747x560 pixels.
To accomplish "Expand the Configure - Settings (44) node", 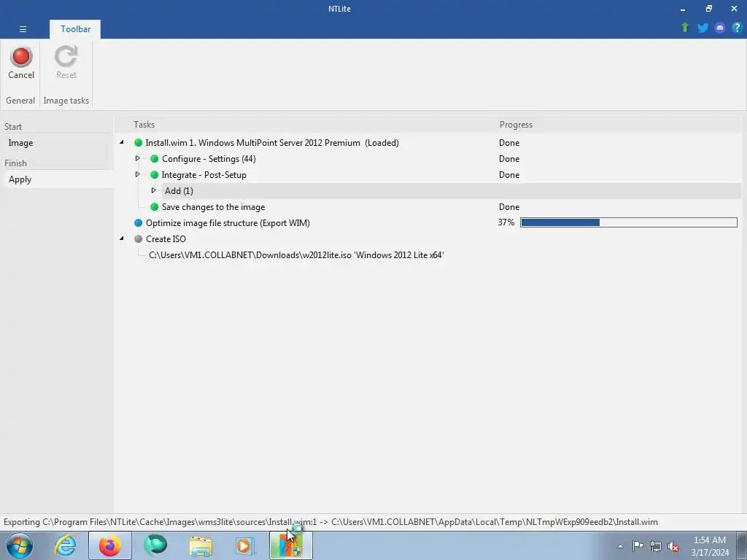I will tap(138, 158).
